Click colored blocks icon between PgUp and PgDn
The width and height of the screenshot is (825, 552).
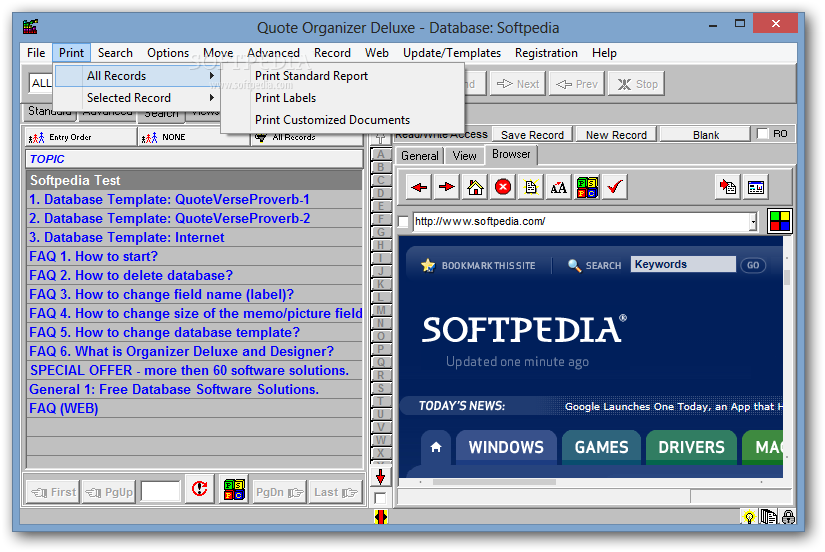[234, 490]
